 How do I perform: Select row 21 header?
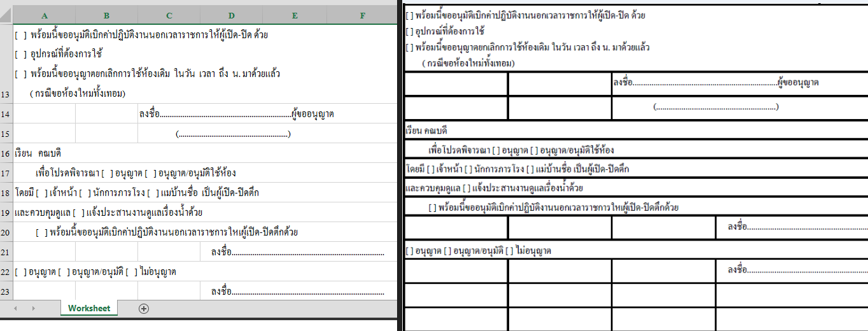(x=6, y=251)
